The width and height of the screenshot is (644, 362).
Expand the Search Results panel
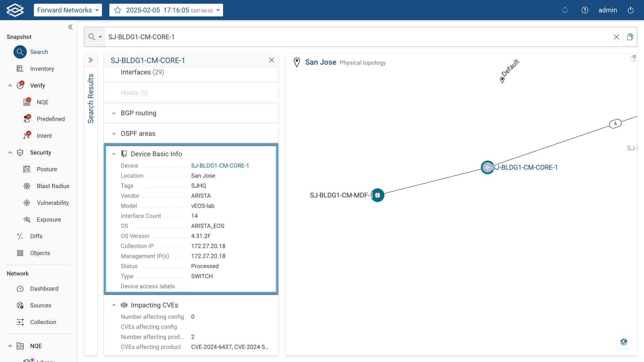pos(91,60)
